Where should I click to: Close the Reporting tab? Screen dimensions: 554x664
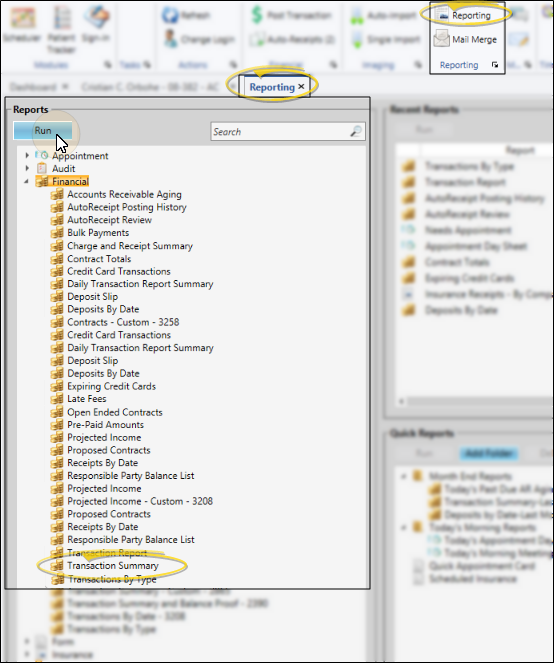pyautogui.click(x=301, y=86)
